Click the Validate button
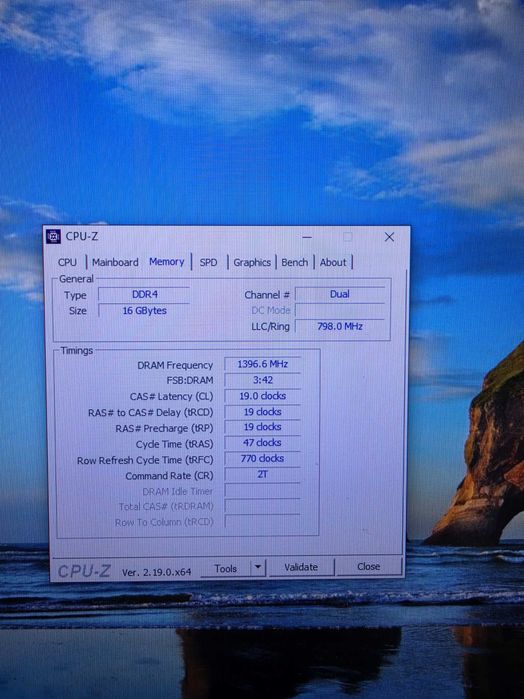Viewport: 524px width, 699px height. [301, 567]
